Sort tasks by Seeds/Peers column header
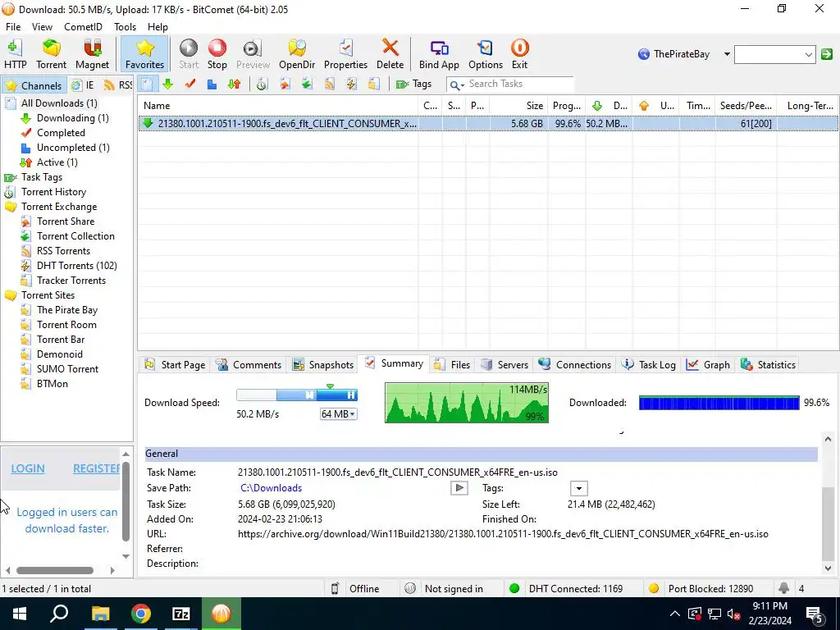 (x=746, y=106)
